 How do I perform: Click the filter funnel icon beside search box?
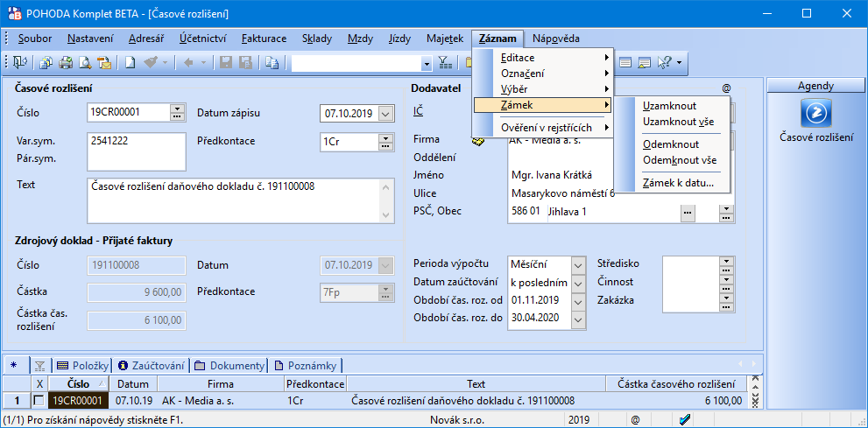tap(445, 62)
